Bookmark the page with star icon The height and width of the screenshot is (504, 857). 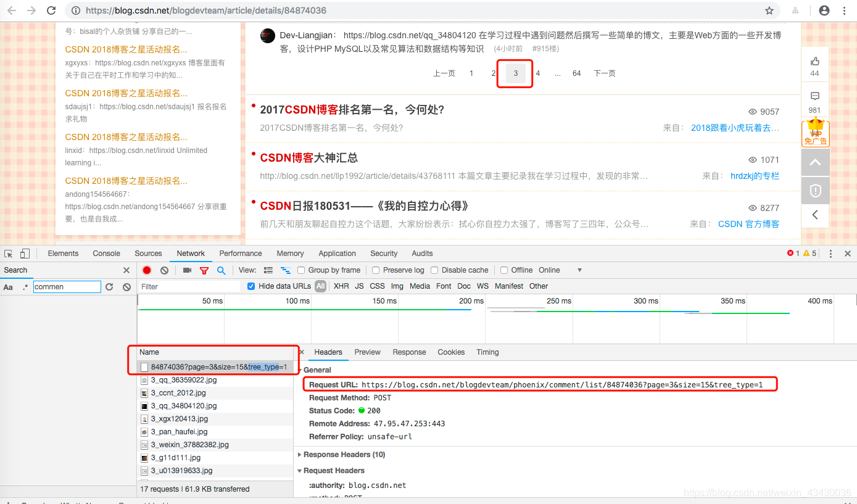(769, 10)
